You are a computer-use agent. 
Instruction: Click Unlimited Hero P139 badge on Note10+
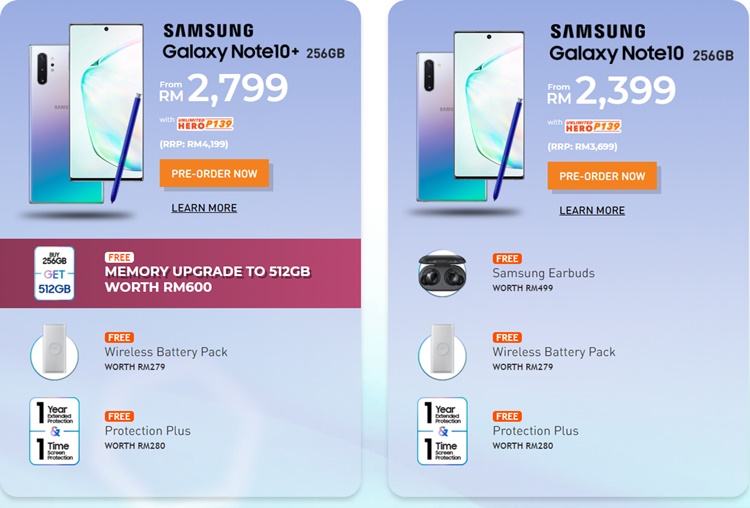pos(205,124)
